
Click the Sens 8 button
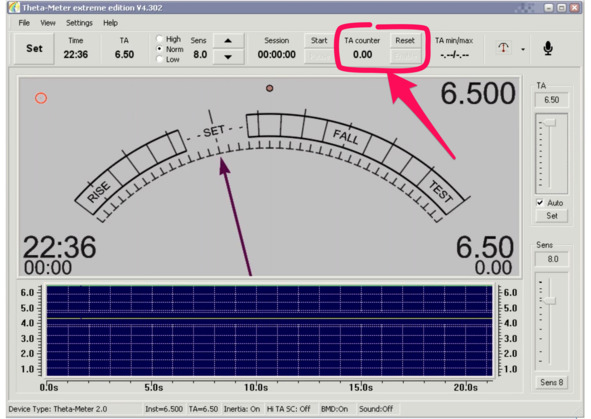(x=551, y=382)
